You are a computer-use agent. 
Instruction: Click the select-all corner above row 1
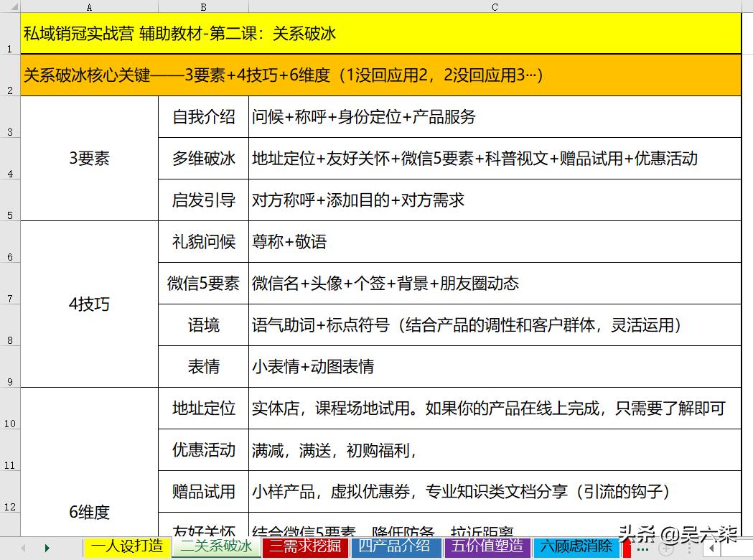tap(9, 6)
